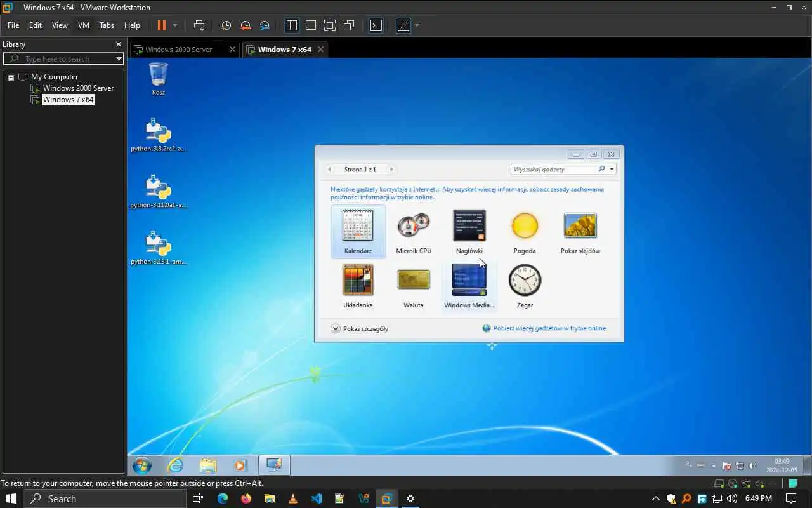Select Windows 7 x64 in the library

[x=68, y=100]
